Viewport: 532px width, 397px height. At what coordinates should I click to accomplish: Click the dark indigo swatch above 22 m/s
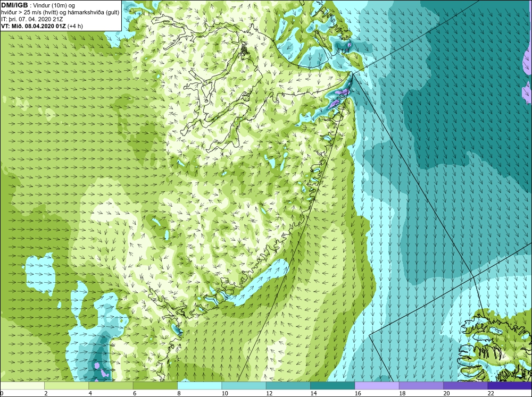(510, 385)
